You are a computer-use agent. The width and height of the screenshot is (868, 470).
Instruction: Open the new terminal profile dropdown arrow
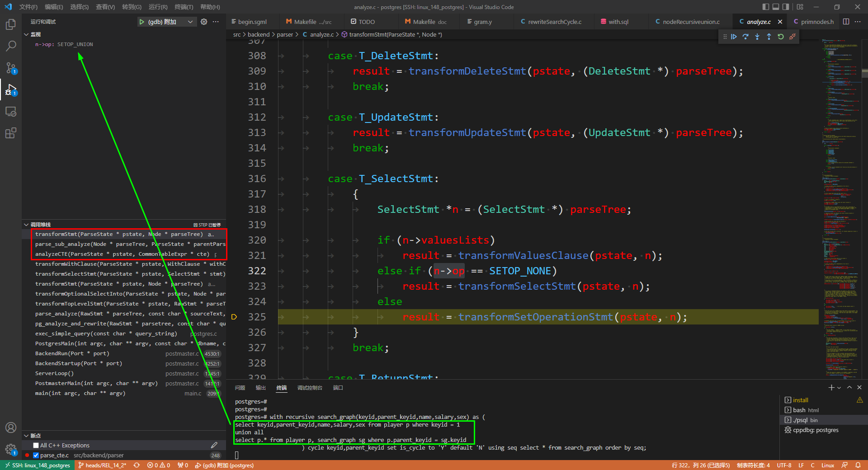point(839,388)
